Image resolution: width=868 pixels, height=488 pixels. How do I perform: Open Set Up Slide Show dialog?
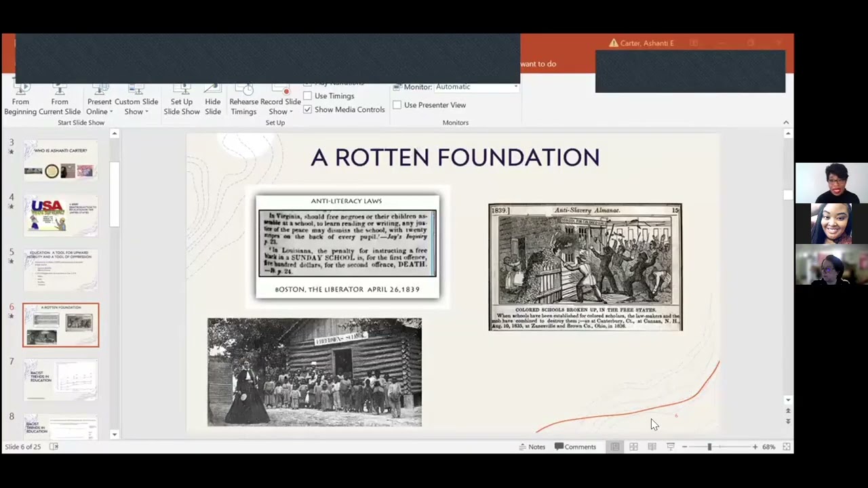[x=182, y=100]
